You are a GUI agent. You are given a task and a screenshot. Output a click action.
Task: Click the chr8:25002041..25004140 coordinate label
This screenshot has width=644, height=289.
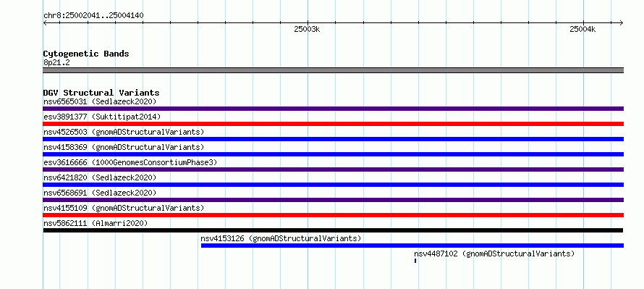click(x=93, y=16)
